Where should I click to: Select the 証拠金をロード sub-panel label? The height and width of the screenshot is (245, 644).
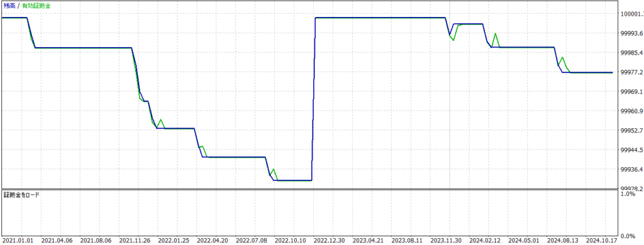pos(22,195)
